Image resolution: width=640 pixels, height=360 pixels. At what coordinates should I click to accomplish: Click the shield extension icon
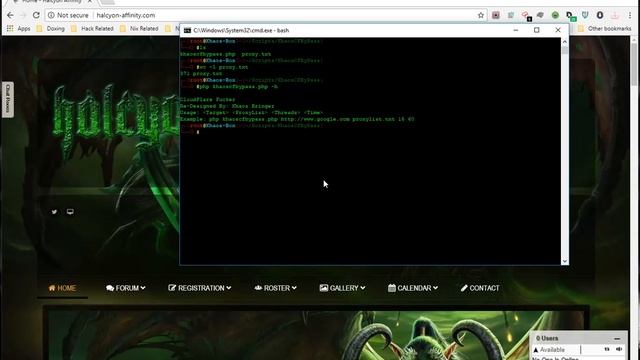[585, 15]
